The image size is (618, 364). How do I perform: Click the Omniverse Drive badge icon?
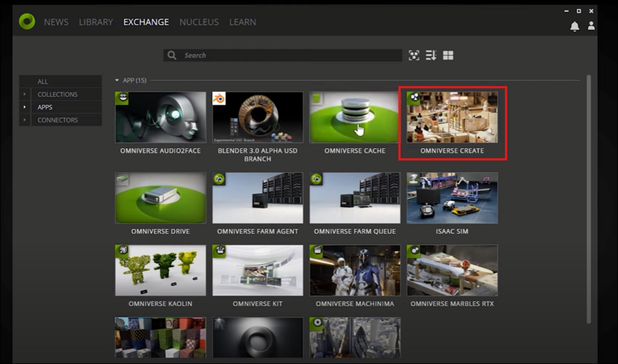click(122, 179)
